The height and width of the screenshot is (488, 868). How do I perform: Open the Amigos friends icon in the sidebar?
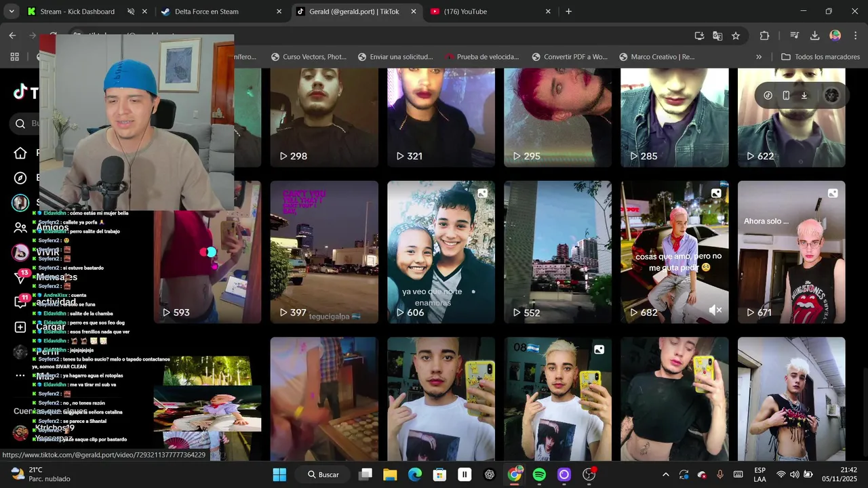pos(20,228)
